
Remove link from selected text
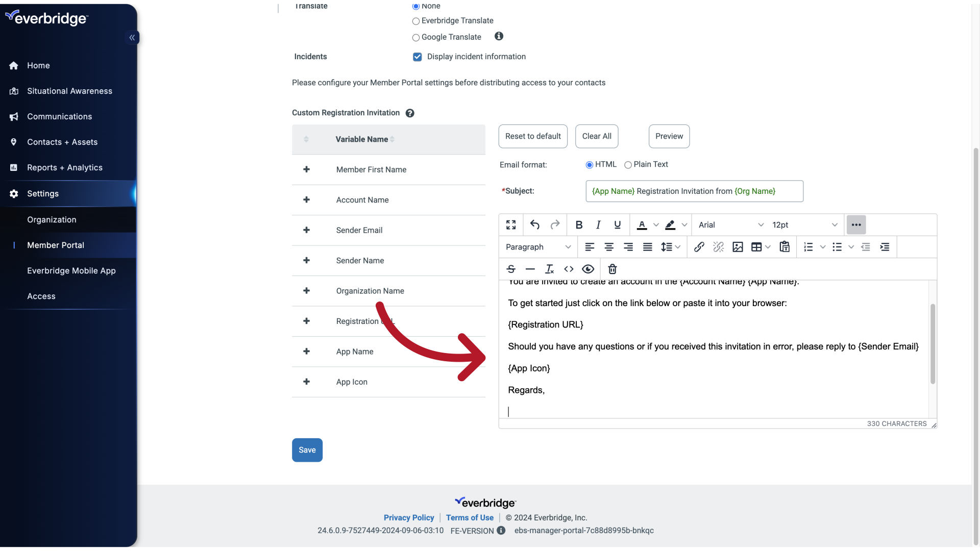click(719, 247)
